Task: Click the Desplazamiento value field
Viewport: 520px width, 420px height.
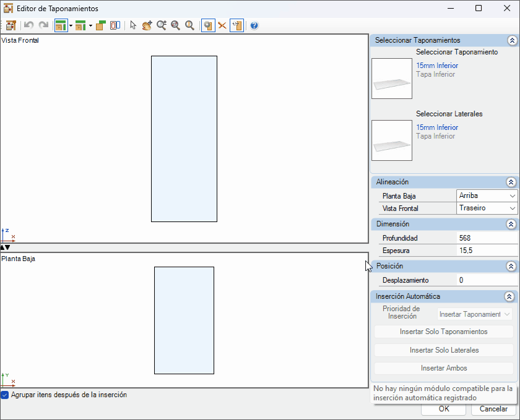Action: tap(487, 280)
